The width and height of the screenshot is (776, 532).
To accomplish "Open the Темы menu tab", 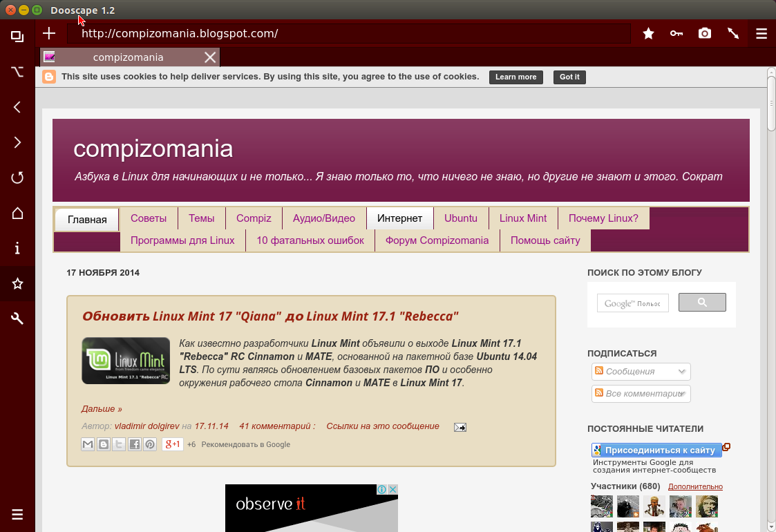I will (201, 218).
